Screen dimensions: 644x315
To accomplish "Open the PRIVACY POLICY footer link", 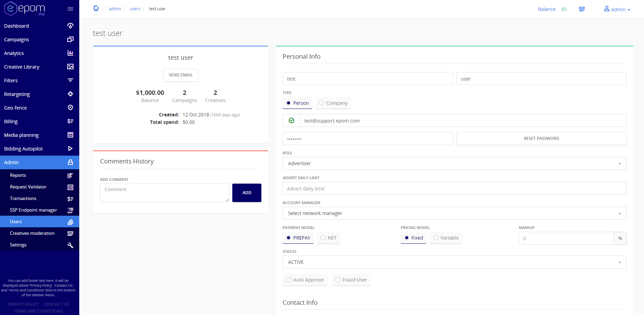I will (x=23, y=304).
